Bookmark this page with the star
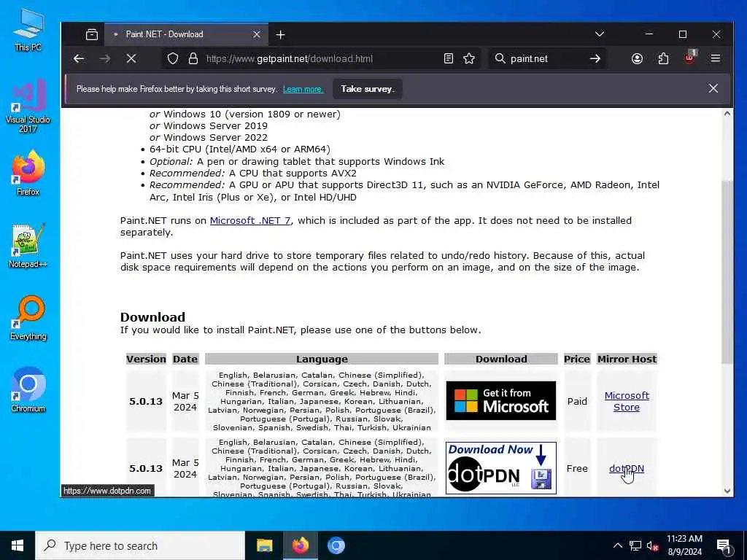 point(469,58)
